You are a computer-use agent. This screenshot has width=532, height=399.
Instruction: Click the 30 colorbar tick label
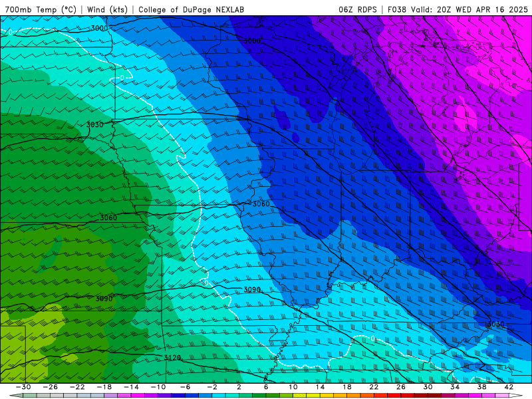coord(428,387)
